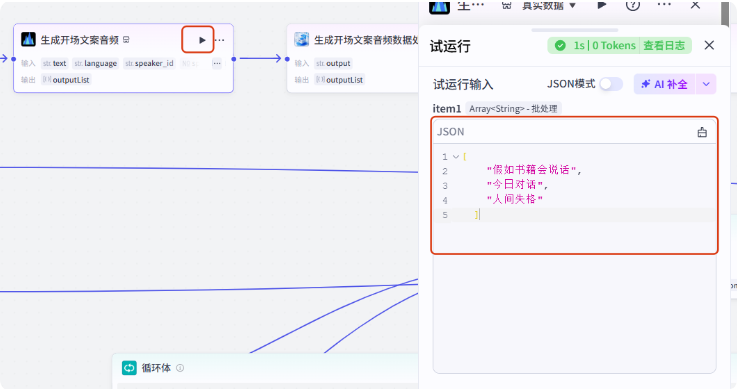
Task: Open the header three-dot more options
Action: pyautogui.click(x=664, y=5)
